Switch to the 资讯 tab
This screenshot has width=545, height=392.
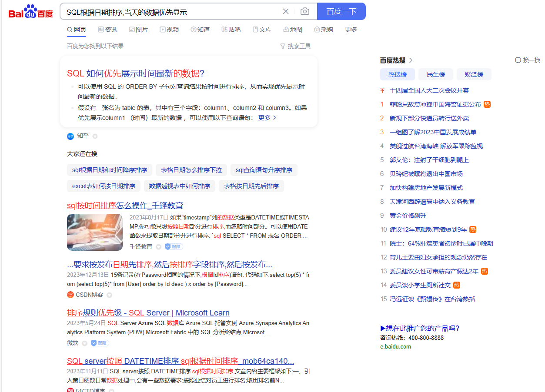coord(107,30)
